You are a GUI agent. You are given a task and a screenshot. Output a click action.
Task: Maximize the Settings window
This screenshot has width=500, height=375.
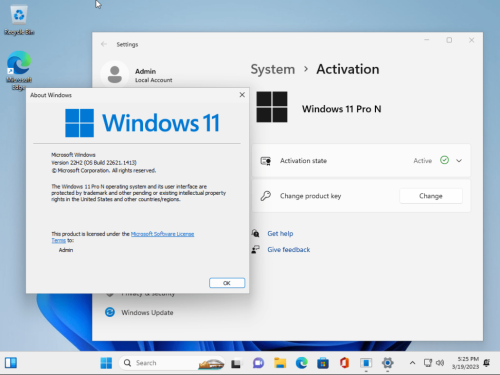(449, 40)
